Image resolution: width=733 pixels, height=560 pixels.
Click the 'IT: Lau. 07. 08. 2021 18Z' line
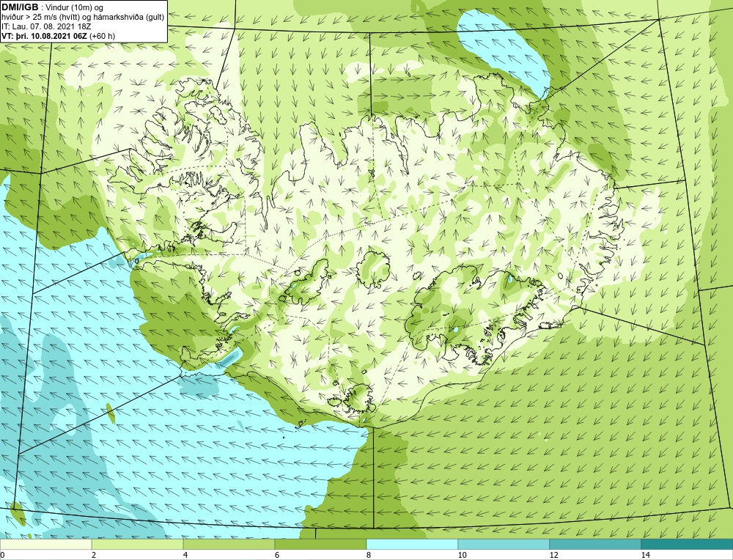[x=46, y=26]
